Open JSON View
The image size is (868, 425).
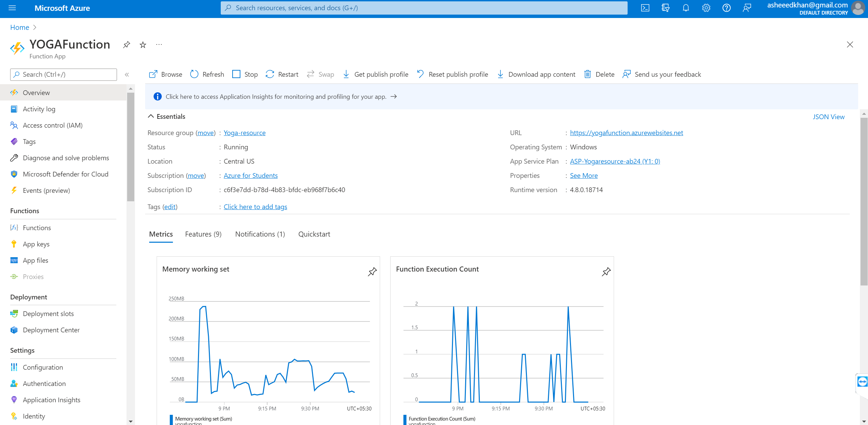[828, 117]
